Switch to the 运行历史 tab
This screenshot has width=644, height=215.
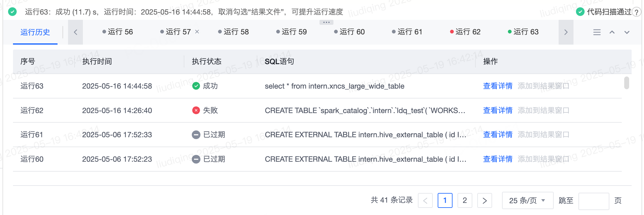pos(35,32)
